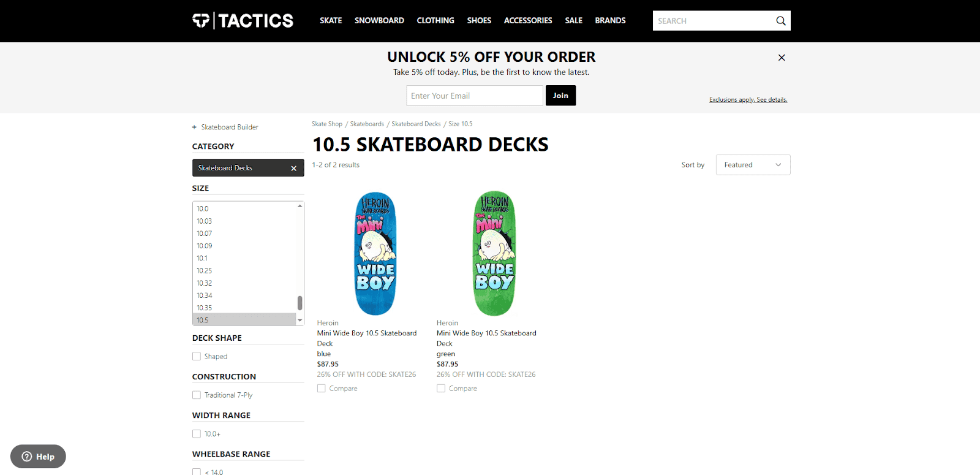Remove the Skateboard Decks filter chip
The height and width of the screenshot is (475, 980).
point(293,167)
